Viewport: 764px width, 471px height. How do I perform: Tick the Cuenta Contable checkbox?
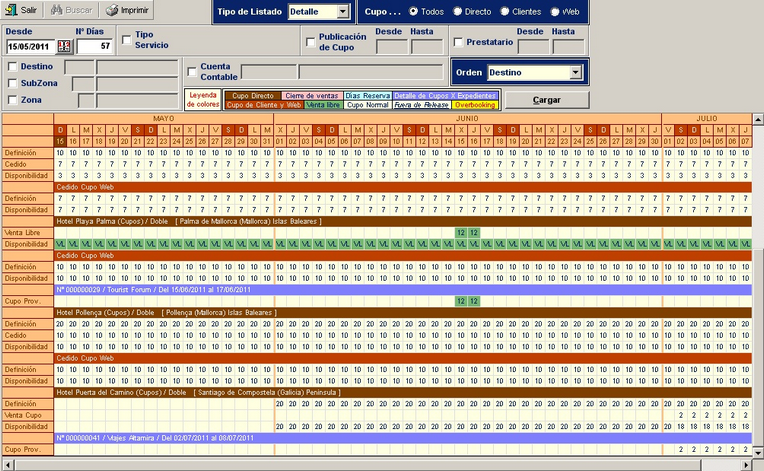(x=192, y=72)
